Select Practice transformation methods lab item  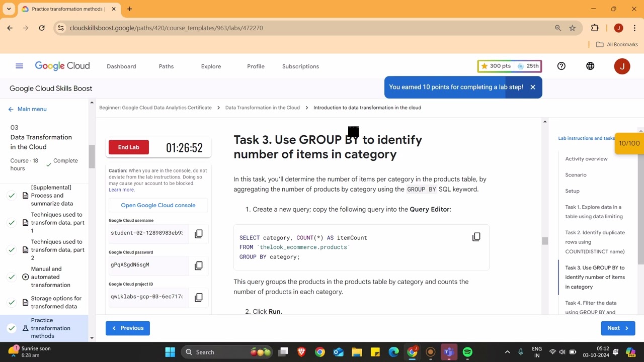[44, 328]
